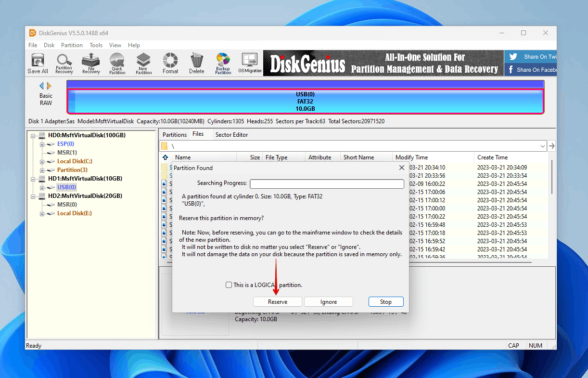This screenshot has height=378, width=588.
Task: Select the USB(0) FAT32 partition bar
Action: click(x=306, y=101)
